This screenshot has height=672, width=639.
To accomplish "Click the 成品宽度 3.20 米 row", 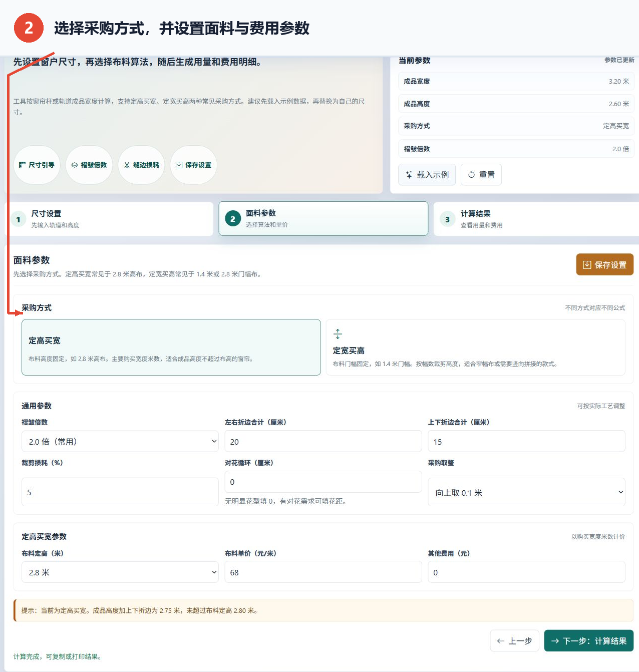I will [516, 81].
